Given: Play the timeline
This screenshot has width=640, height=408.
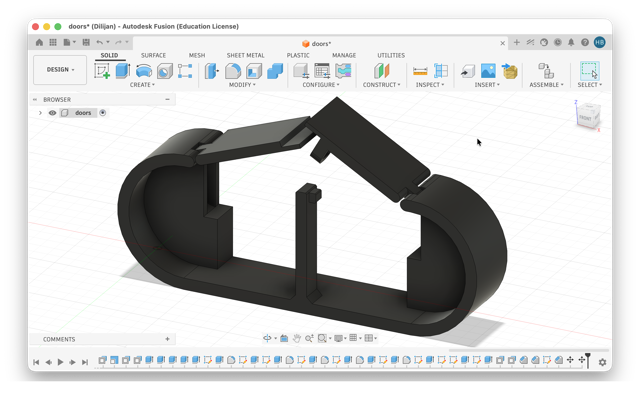Looking at the screenshot, I should tap(60, 362).
